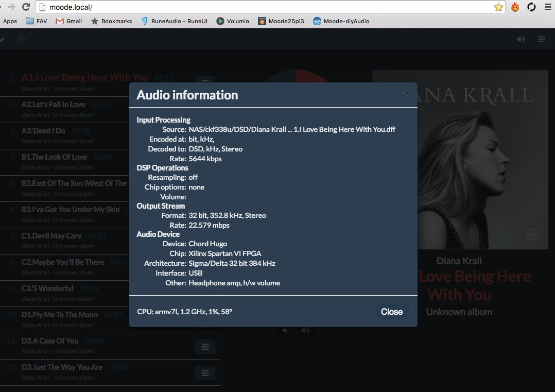Click the Xilinx Spartan VI FPGA chip value
The height and width of the screenshot is (392, 555).
[x=225, y=253]
